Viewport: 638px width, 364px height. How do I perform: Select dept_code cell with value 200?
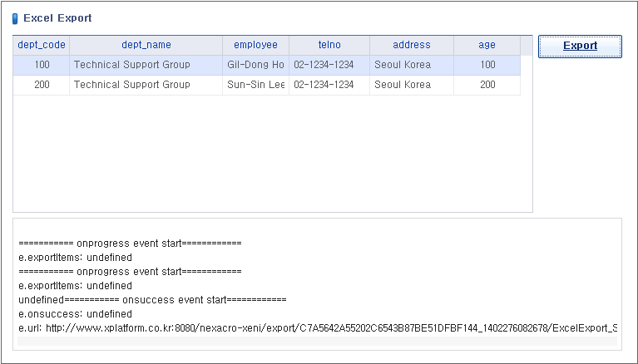(42, 85)
